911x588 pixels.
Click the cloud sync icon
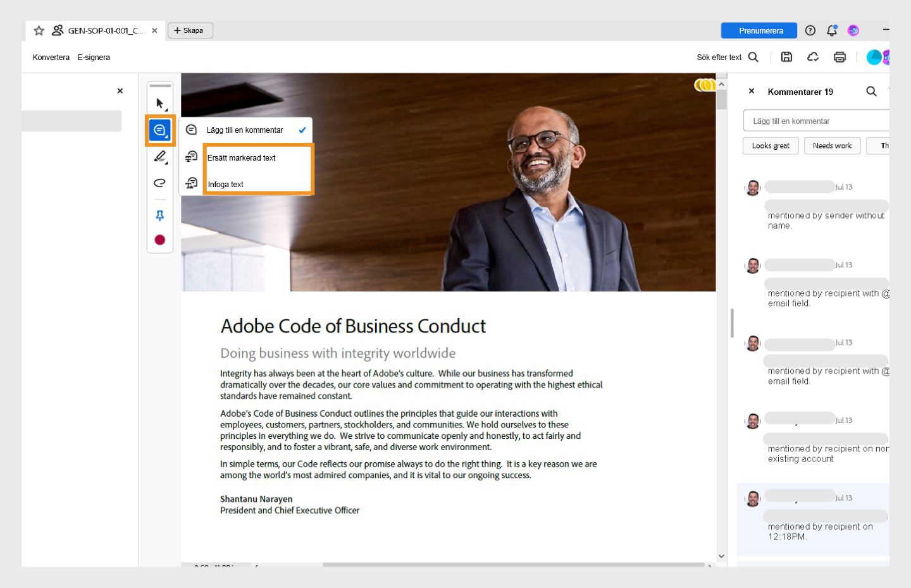[x=813, y=57]
